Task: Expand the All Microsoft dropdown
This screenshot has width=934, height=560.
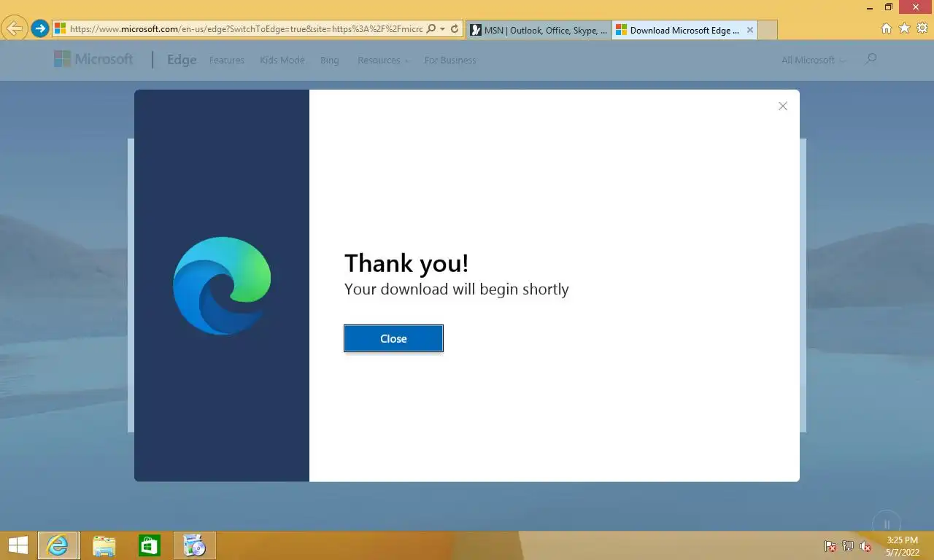Action: tap(814, 60)
